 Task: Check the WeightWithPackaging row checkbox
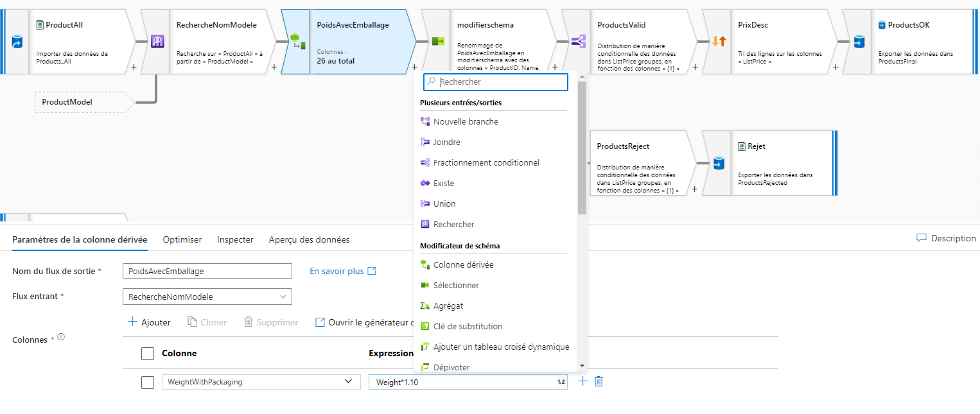pyautogui.click(x=147, y=381)
